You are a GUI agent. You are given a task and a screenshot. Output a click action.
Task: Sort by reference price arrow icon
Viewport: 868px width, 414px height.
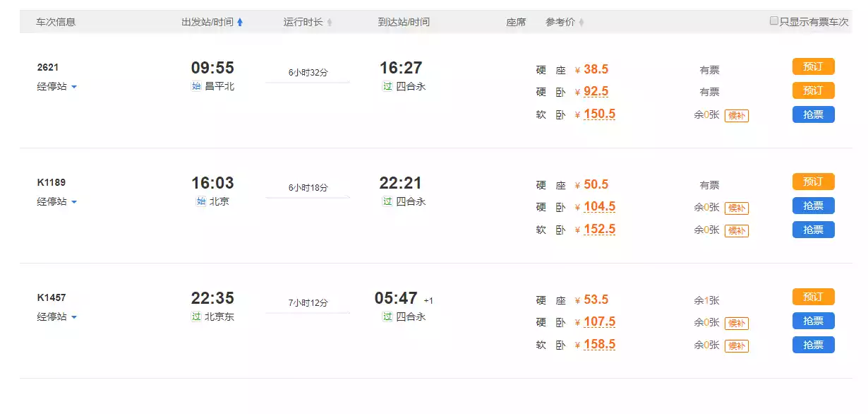point(581,23)
